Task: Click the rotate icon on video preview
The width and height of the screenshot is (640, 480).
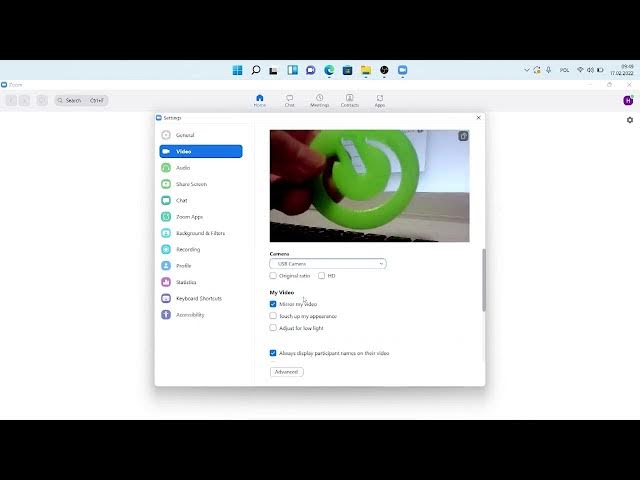Action: pyautogui.click(x=463, y=136)
